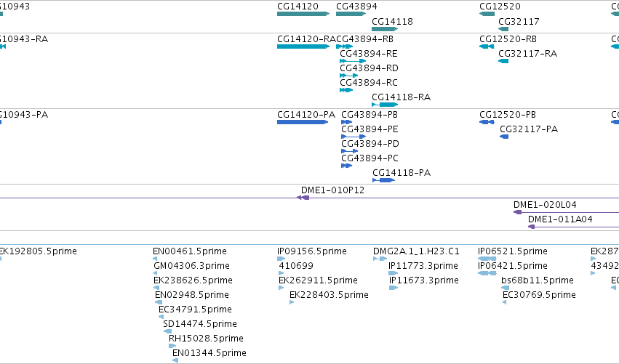Viewport: 619px width, 364px height.
Task: Click EST IP11773.3prime
Action: point(394,273)
